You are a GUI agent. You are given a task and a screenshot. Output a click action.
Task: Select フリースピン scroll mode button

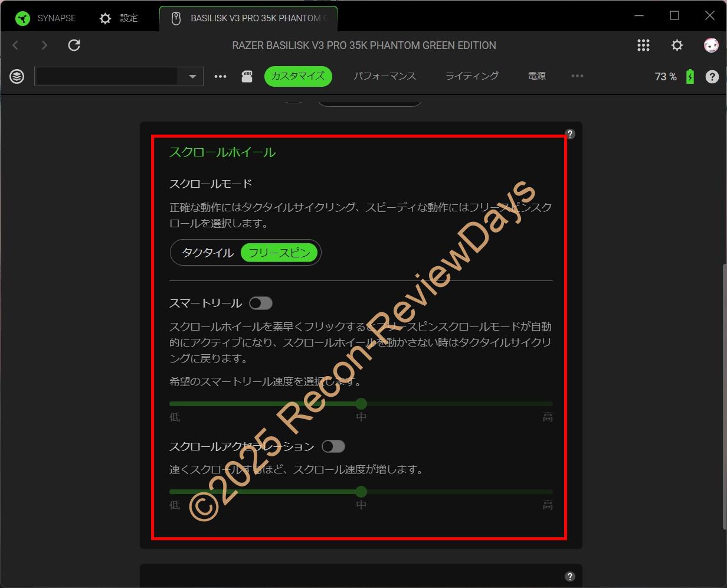coord(279,253)
